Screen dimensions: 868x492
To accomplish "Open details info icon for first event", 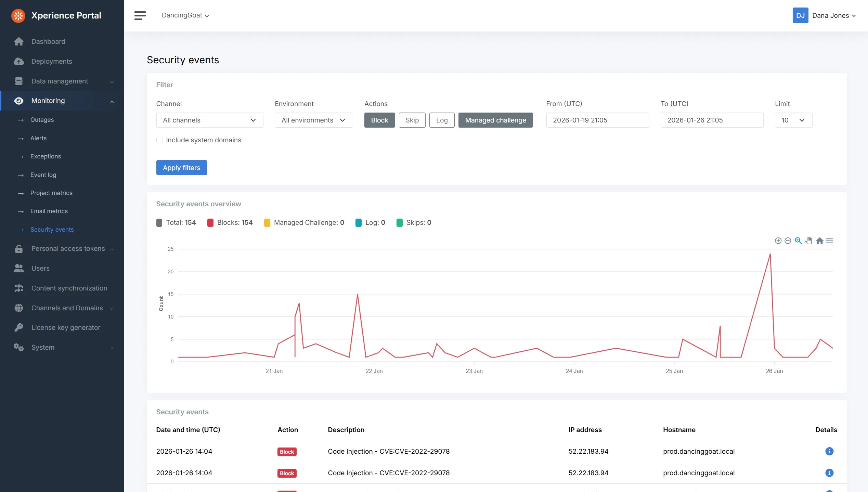I will 829,451.
